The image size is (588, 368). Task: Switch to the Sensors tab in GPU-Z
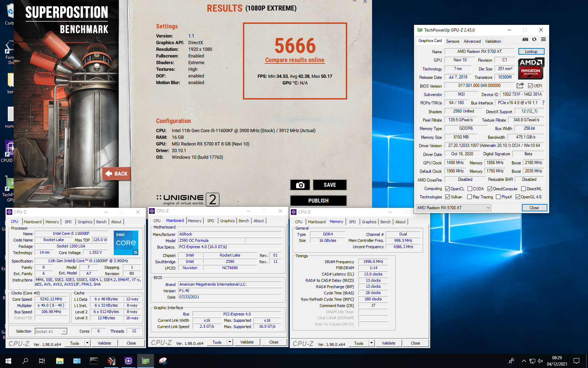tap(453, 41)
